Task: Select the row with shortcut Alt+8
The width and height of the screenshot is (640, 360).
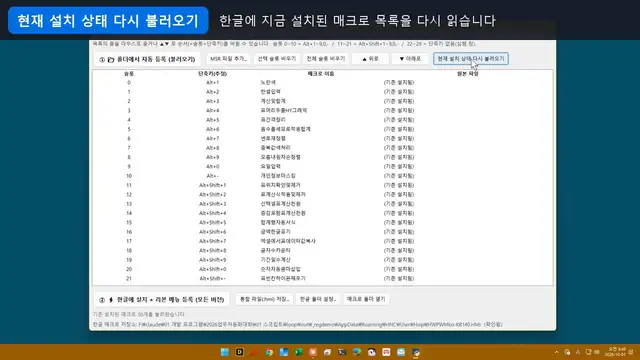Action: point(322,148)
